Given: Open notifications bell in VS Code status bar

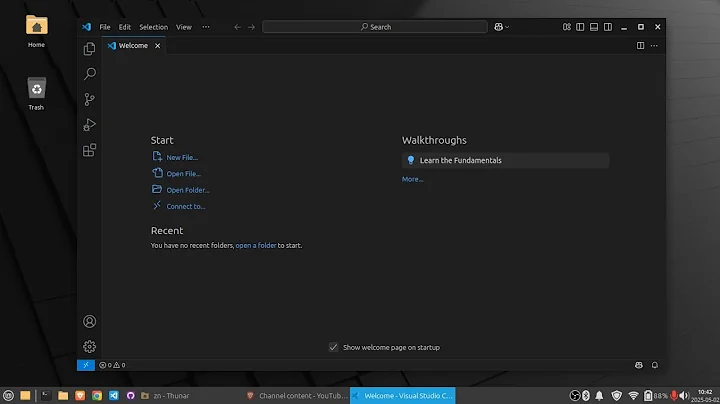Looking at the screenshot, I should [x=655, y=365].
